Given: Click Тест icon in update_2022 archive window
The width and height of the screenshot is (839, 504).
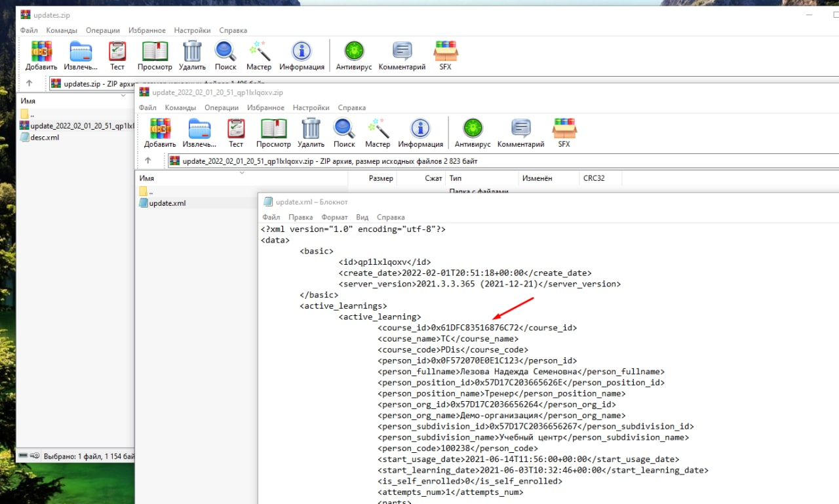Looking at the screenshot, I should [236, 128].
